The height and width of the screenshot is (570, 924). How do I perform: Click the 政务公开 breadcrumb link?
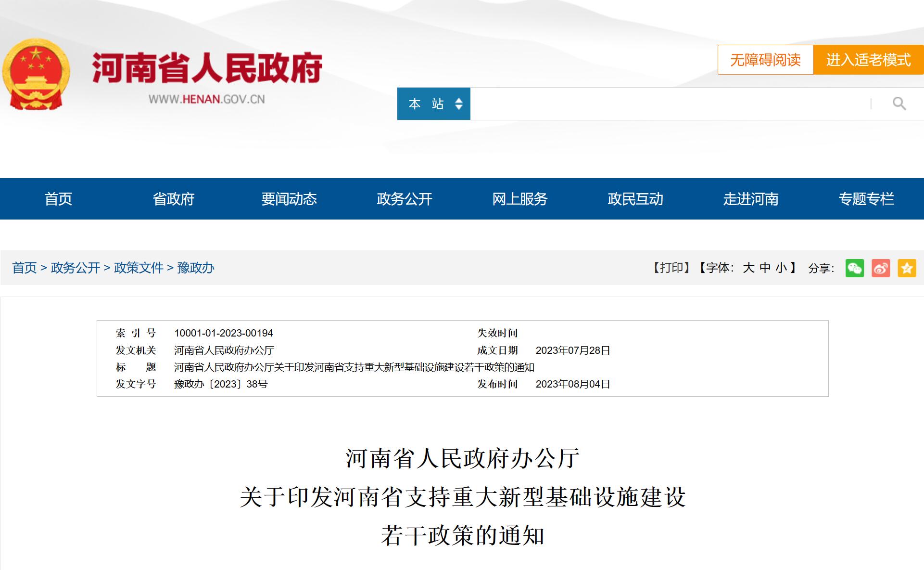(x=76, y=268)
